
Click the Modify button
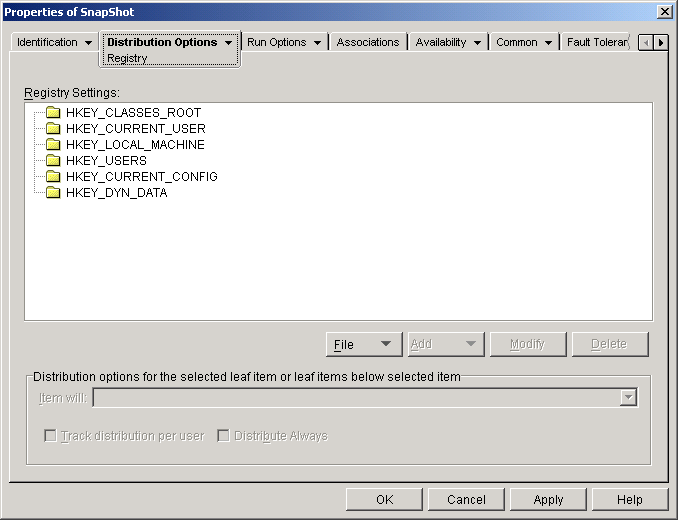528,344
